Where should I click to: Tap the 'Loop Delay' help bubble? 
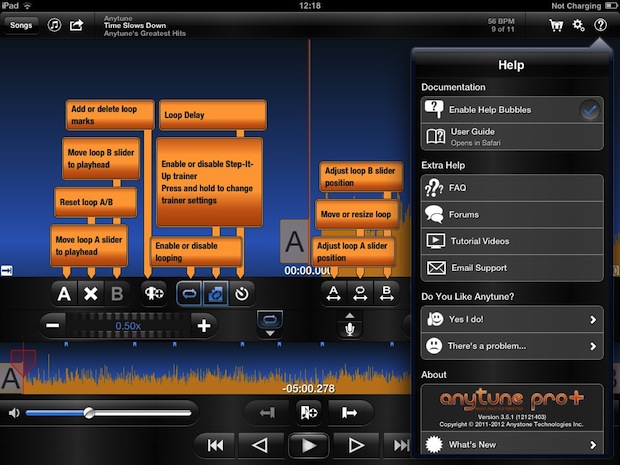(213, 115)
